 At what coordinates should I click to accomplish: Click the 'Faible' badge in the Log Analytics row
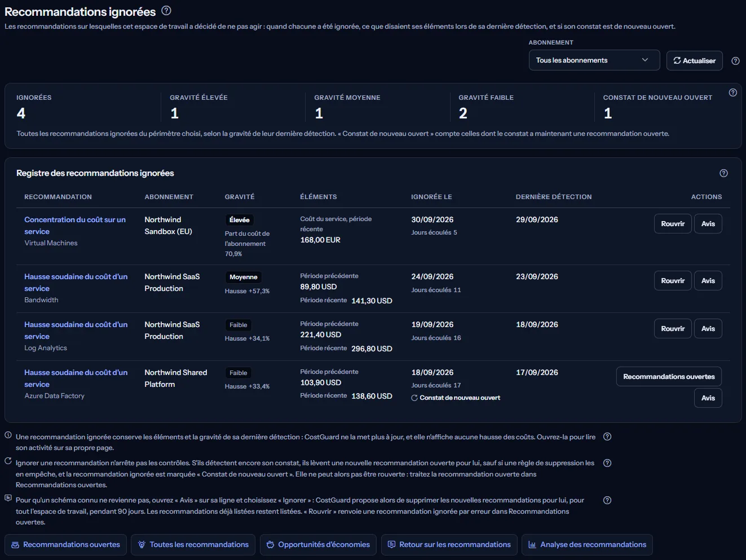[239, 325]
